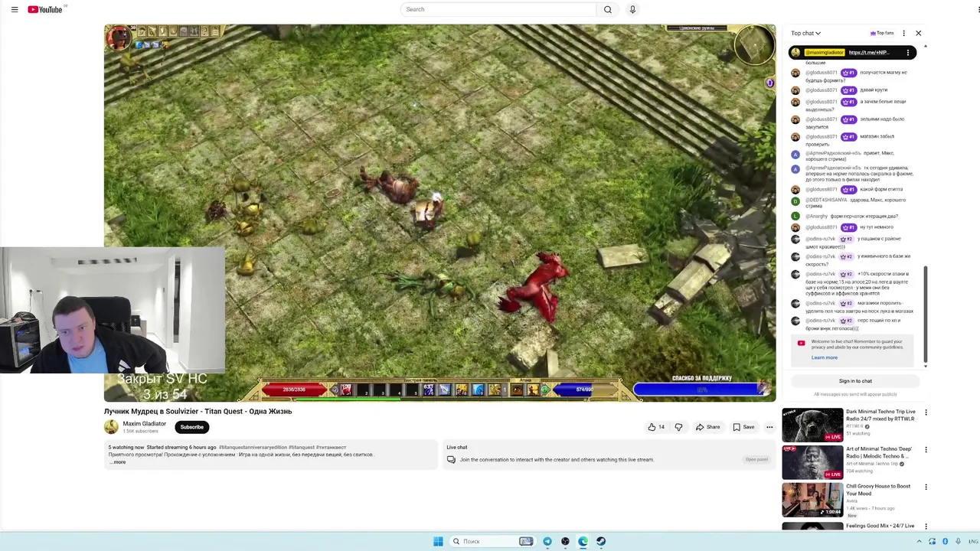Click the video player game stream area
The height and width of the screenshot is (551, 980).
point(439,213)
